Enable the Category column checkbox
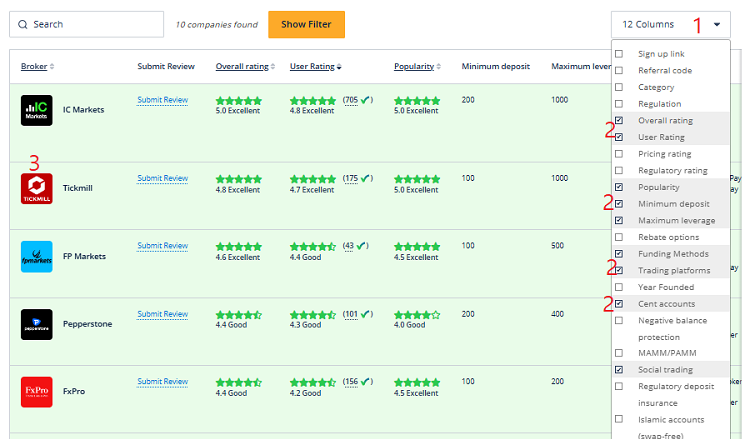Image resolution: width=750 pixels, height=439 pixels. click(x=619, y=88)
